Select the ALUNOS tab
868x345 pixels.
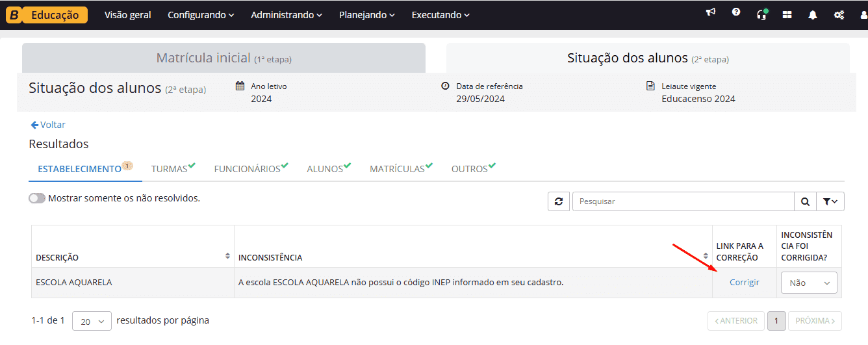tap(329, 168)
